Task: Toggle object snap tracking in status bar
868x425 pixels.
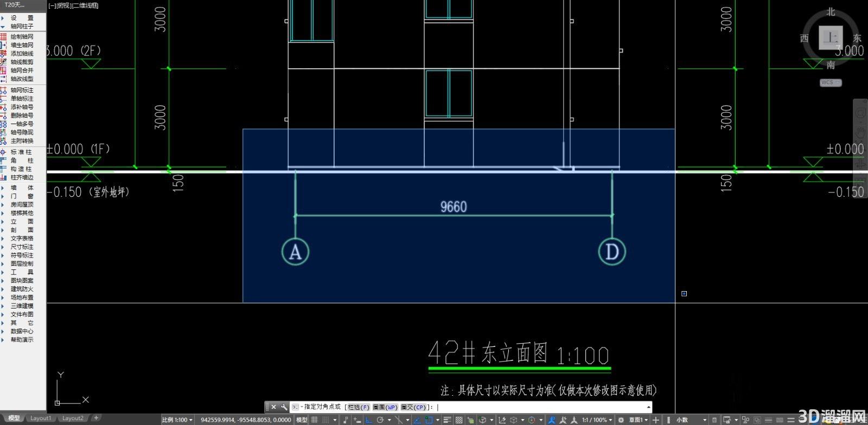Action: pyautogui.click(x=417, y=420)
